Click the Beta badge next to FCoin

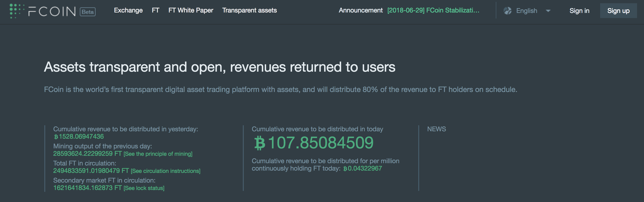[x=88, y=12]
